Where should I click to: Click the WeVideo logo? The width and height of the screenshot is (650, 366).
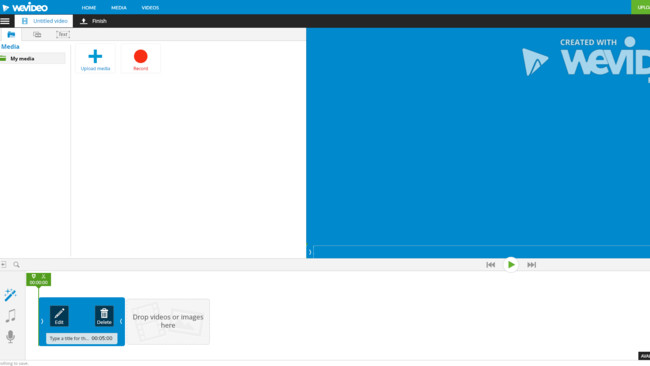[x=25, y=7]
